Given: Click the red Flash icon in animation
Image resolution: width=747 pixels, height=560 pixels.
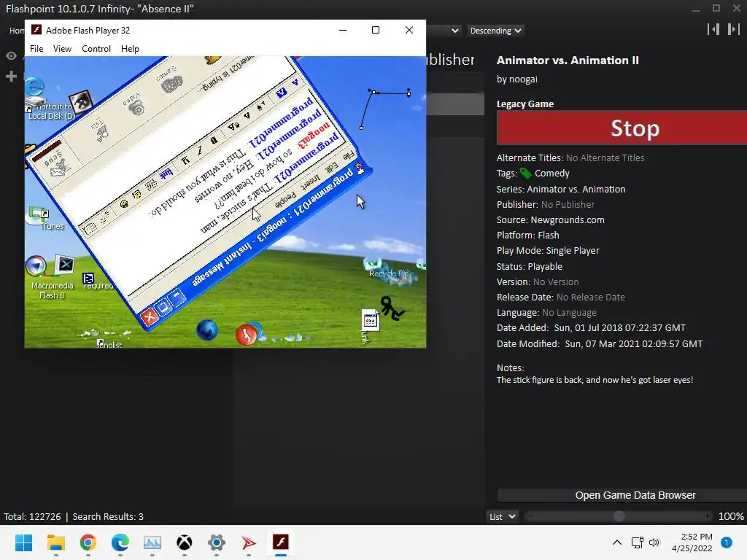Looking at the screenshot, I should [246, 335].
